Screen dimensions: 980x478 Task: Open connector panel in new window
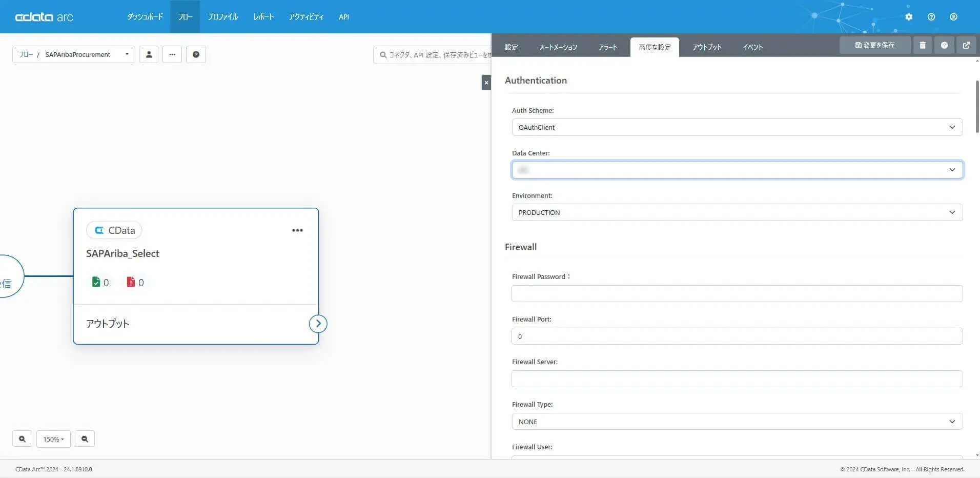coord(966,45)
